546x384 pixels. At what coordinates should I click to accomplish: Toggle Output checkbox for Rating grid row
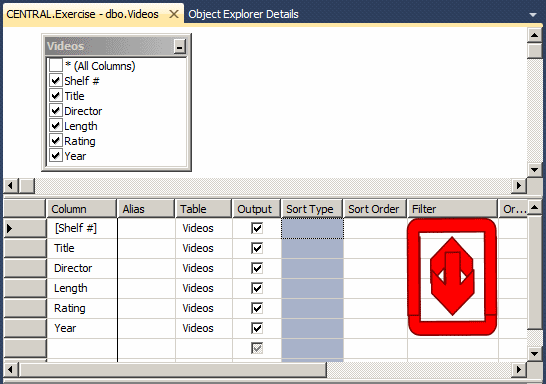coord(257,308)
